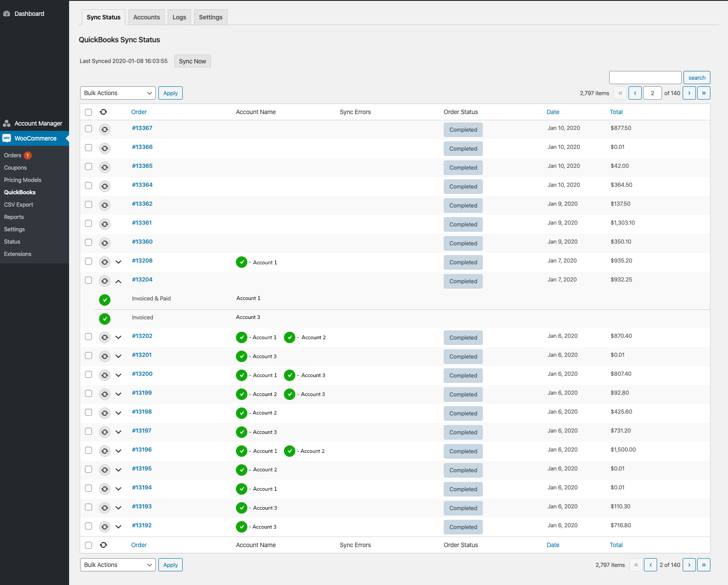
Task: Click the sync icon for order #13365
Action: [x=105, y=167]
